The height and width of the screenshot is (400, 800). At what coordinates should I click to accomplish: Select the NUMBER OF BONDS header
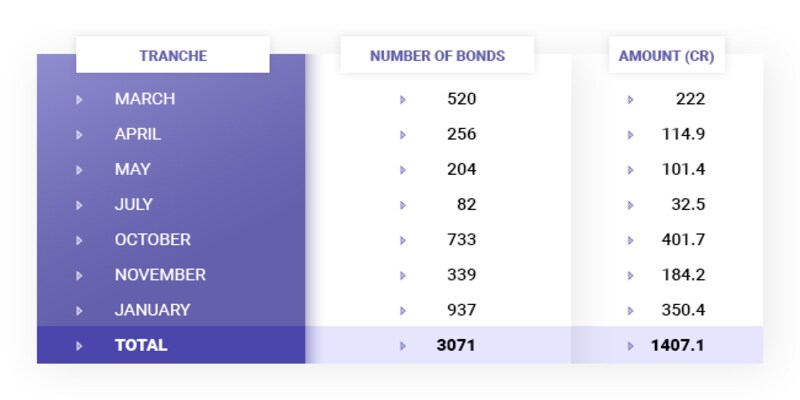[437, 56]
